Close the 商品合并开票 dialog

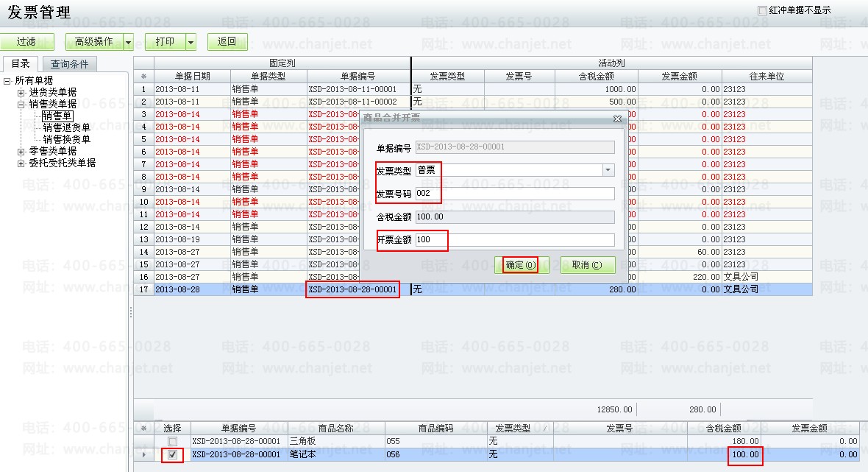(617, 119)
